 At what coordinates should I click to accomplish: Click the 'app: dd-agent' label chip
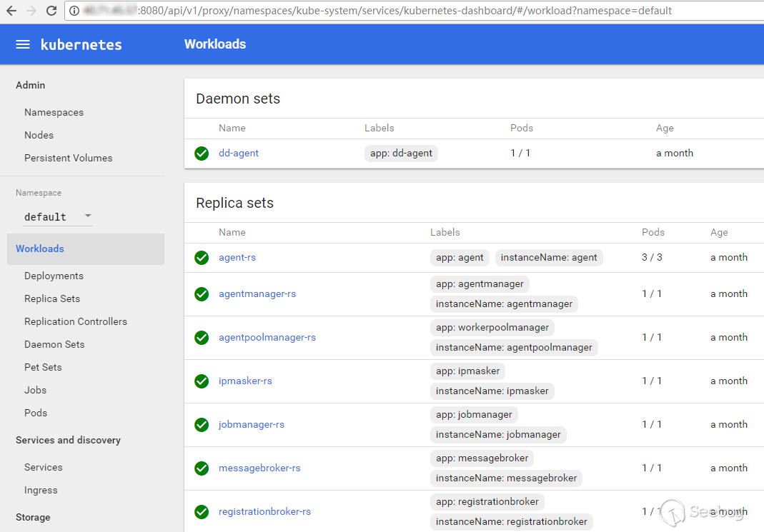401,153
